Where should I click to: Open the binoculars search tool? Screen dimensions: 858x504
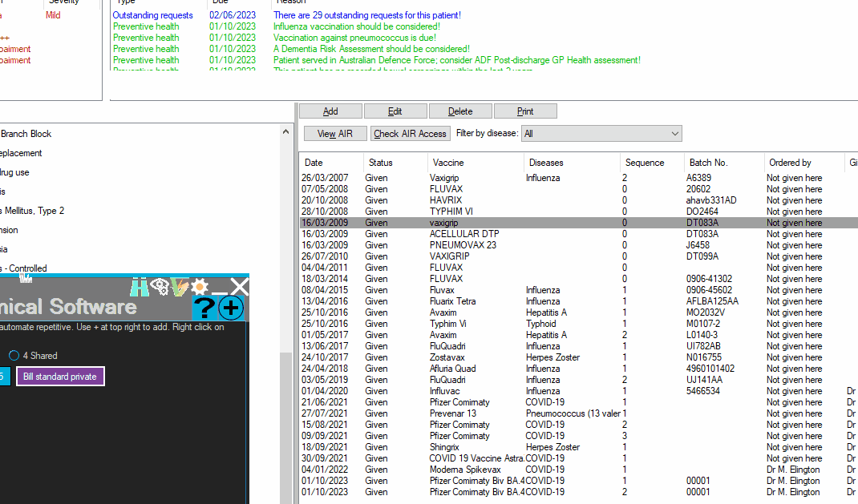(x=140, y=286)
